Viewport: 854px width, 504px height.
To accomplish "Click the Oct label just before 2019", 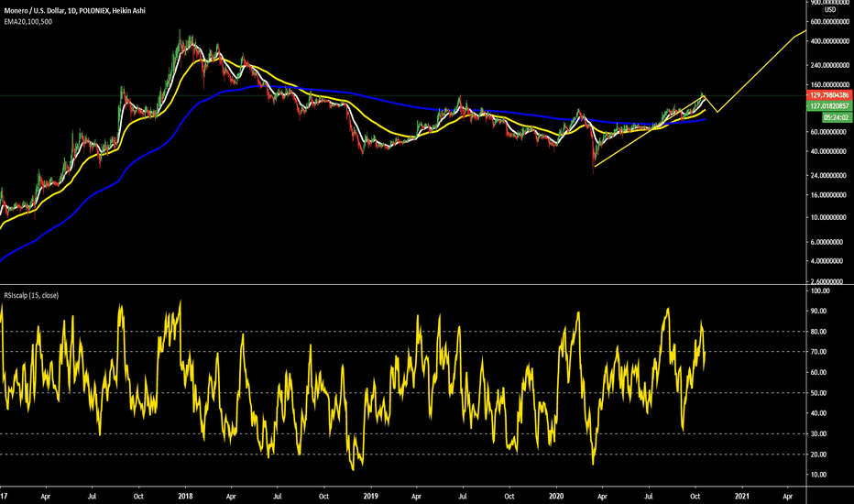I will click(323, 497).
